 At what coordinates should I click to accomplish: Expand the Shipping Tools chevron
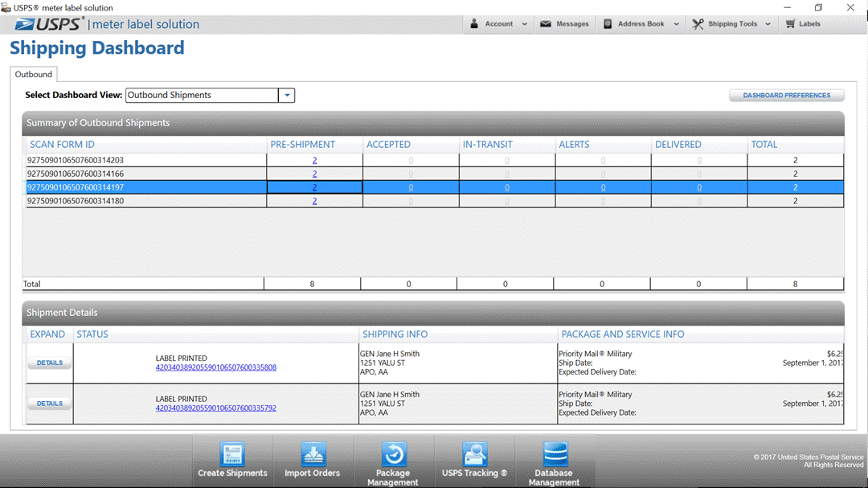(768, 24)
